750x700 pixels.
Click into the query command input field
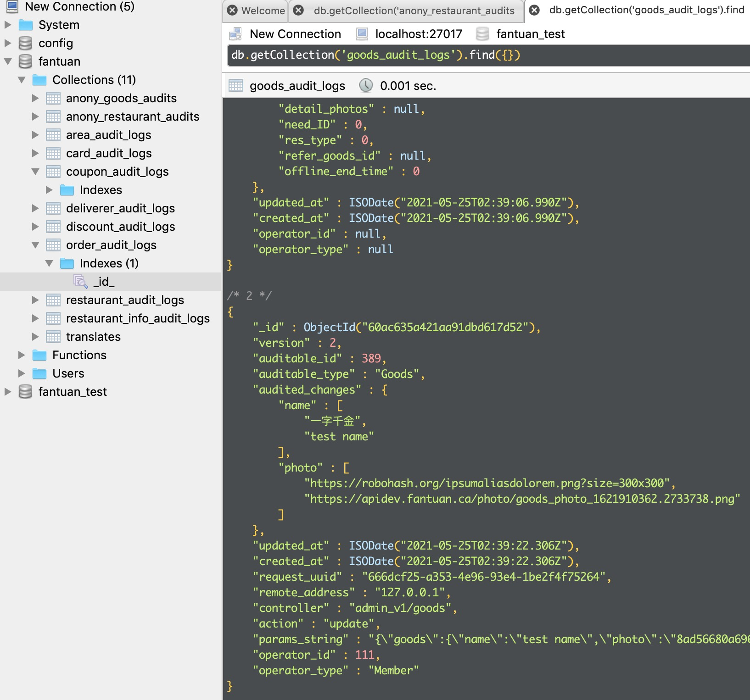[x=488, y=56]
